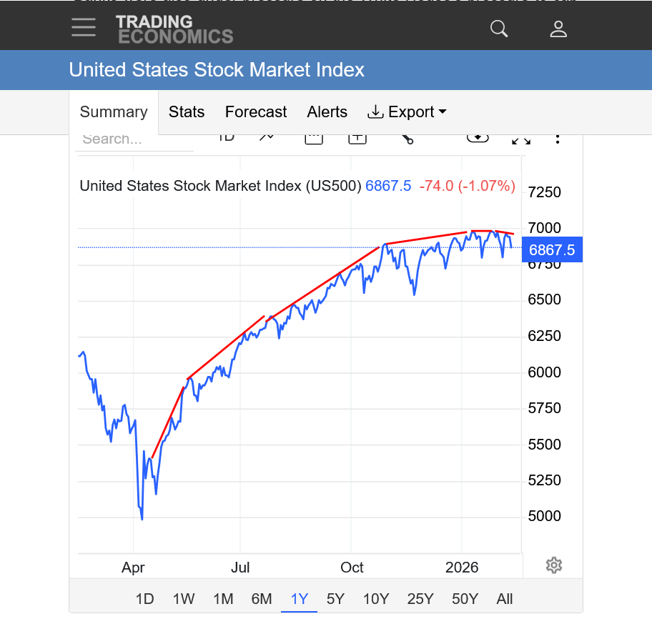Open the chart's three-dot more options menu
This screenshot has width=652, height=644.
(558, 138)
